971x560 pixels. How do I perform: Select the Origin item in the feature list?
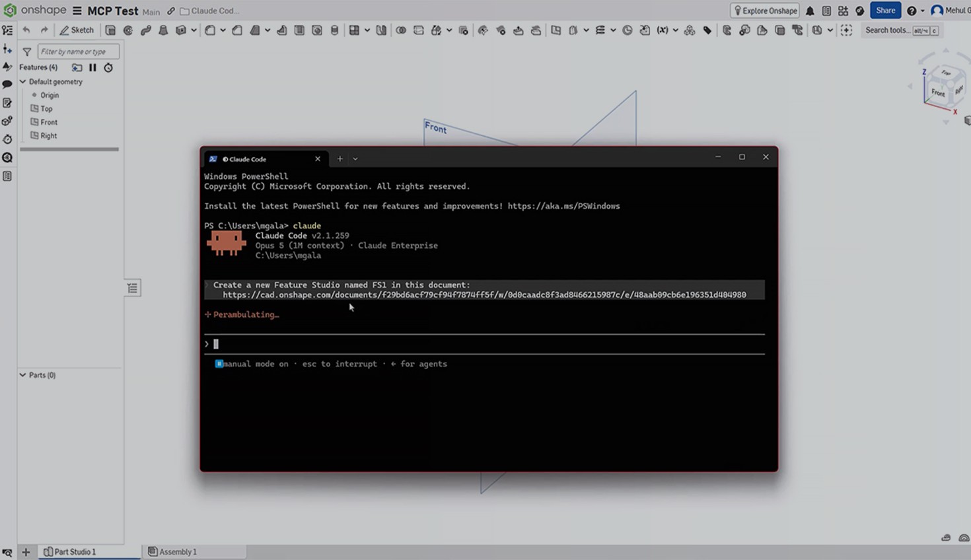click(x=50, y=95)
